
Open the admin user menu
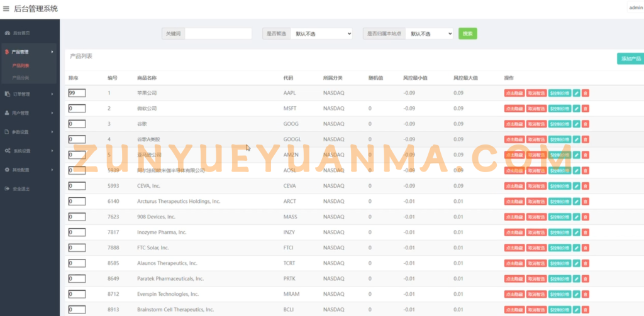635,8
